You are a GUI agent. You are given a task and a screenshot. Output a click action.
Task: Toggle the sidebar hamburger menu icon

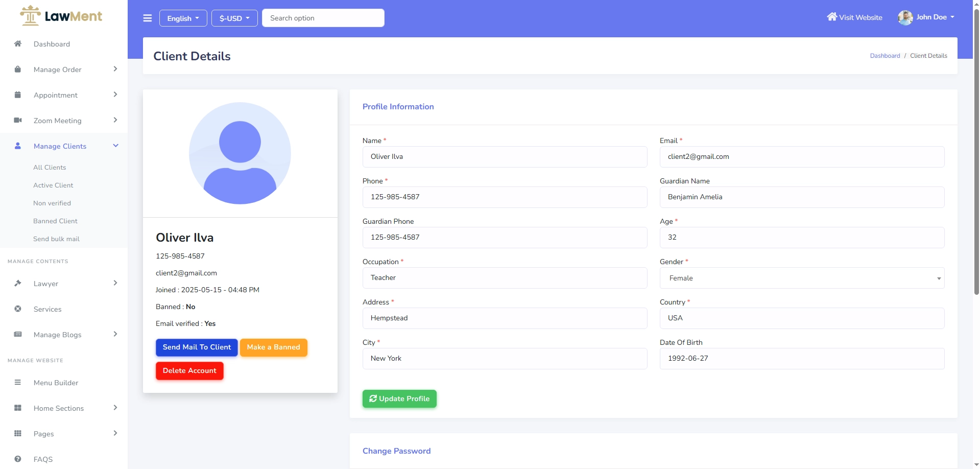coord(148,18)
